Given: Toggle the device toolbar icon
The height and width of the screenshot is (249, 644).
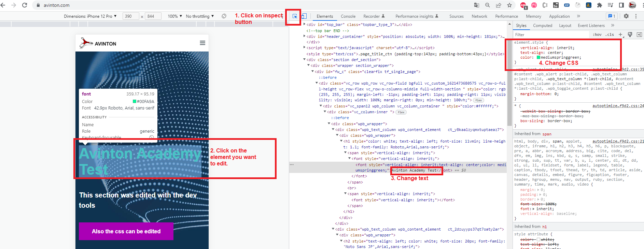Looking at the screenshot, I should (304, 16).
